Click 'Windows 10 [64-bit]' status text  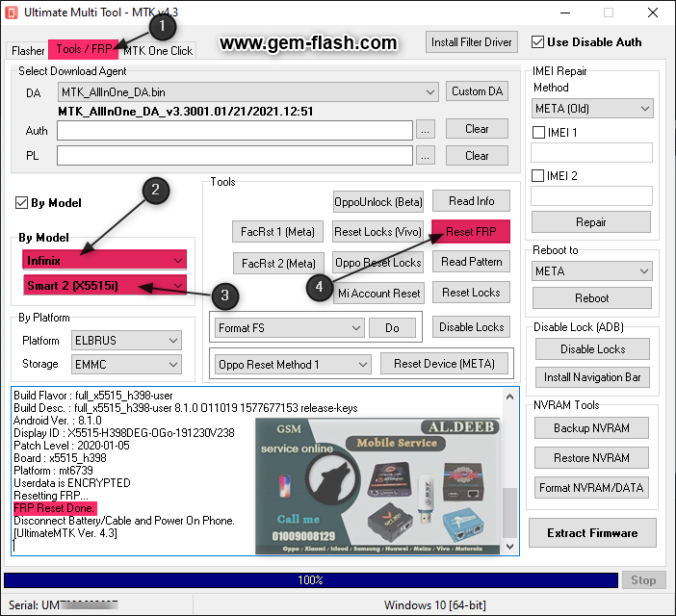434,605
